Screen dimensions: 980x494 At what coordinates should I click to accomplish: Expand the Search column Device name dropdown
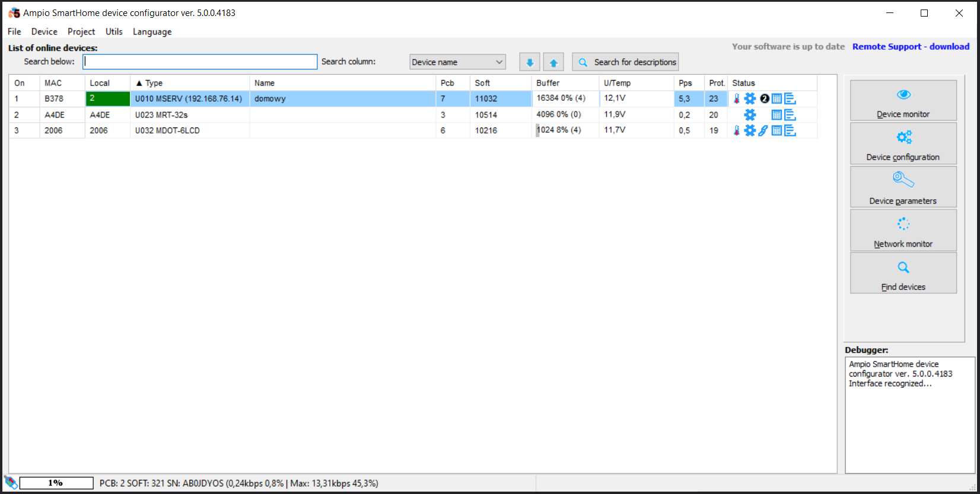point(457,62)
